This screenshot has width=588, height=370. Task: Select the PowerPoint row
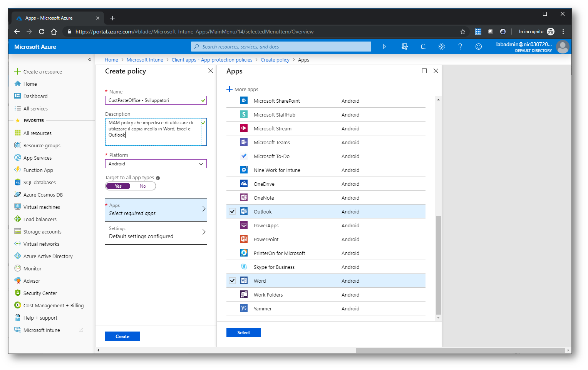click(x=326, y=239)
